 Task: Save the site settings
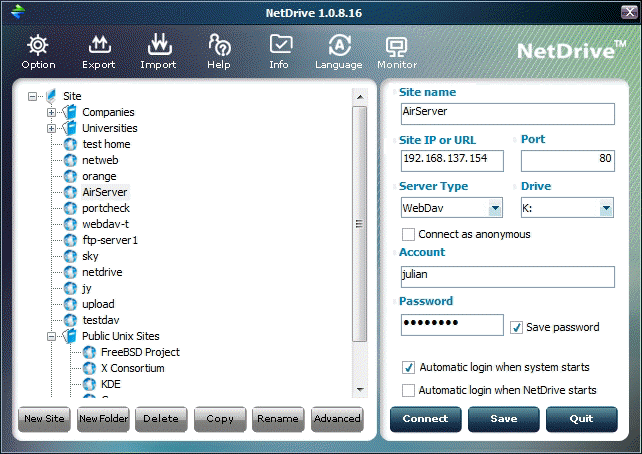coord(504,419)
